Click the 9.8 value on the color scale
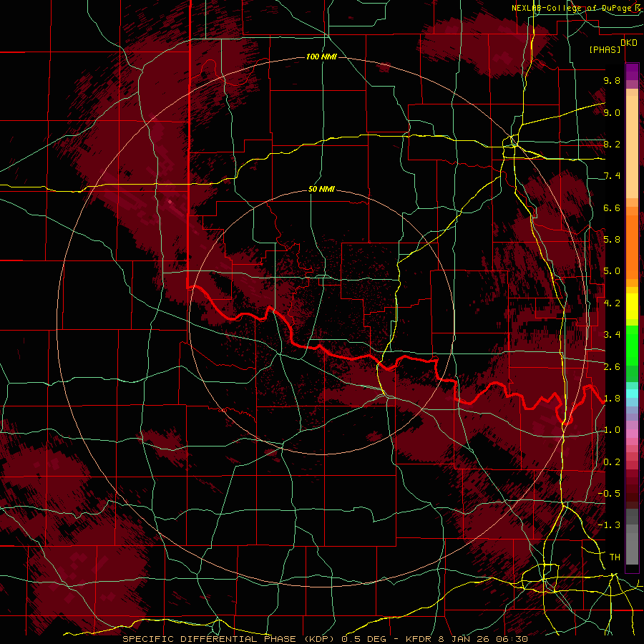This screenshot has height=644, width=644. click(x=612, y=80)
